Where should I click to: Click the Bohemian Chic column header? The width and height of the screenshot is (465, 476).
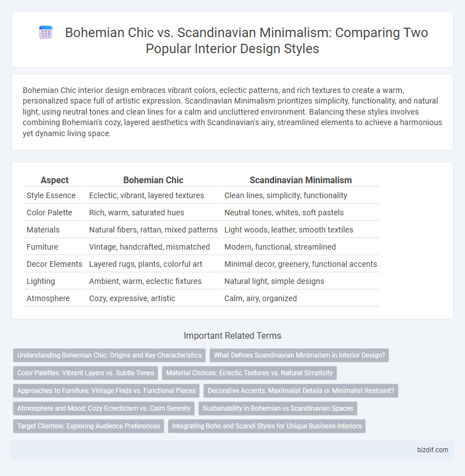click(x=153, y=180)
